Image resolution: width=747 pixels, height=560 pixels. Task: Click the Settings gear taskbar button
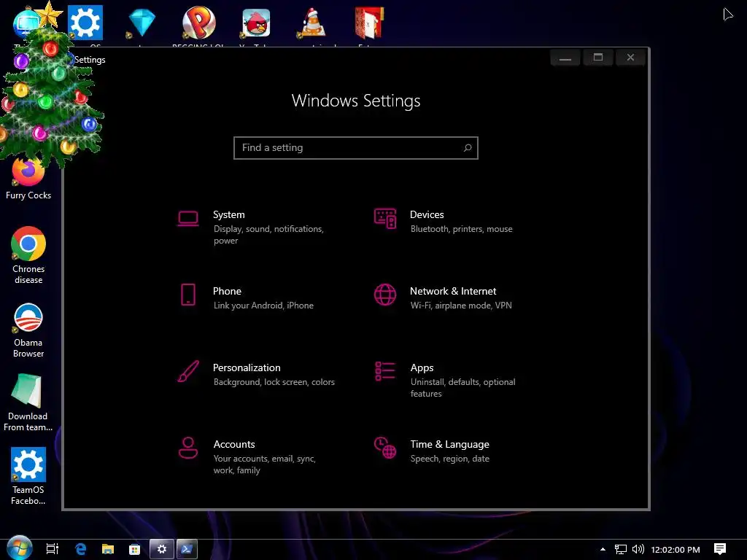click(161, 549)
